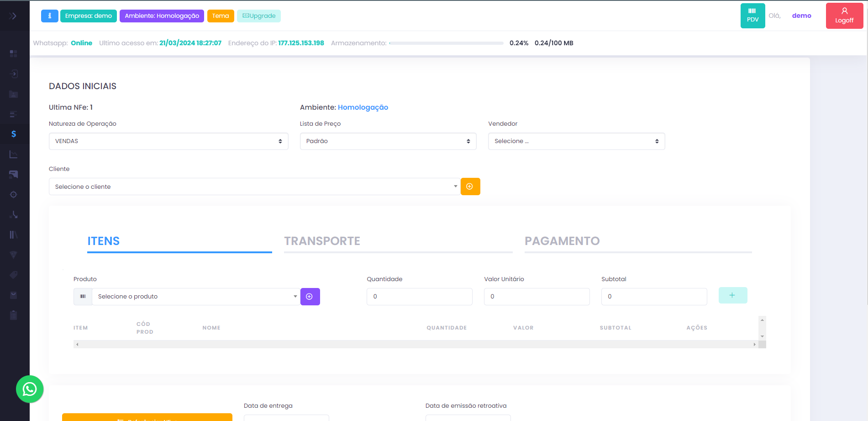
Task: Open Natureza de Operação dropdown
Action: coord(168,141)
